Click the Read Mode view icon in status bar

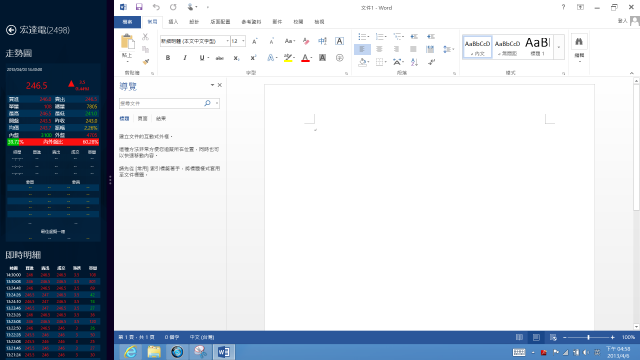[519, 337]
